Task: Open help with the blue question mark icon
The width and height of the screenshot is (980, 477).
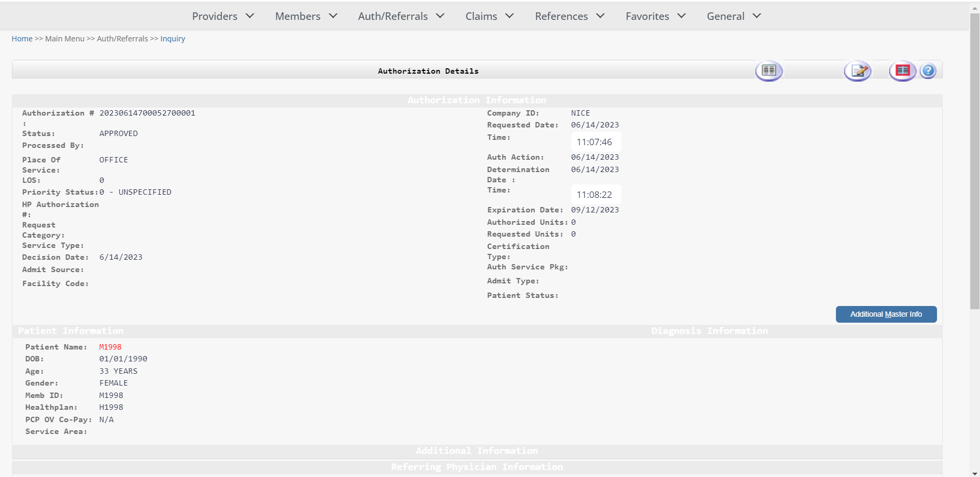Action: point(928,70)
